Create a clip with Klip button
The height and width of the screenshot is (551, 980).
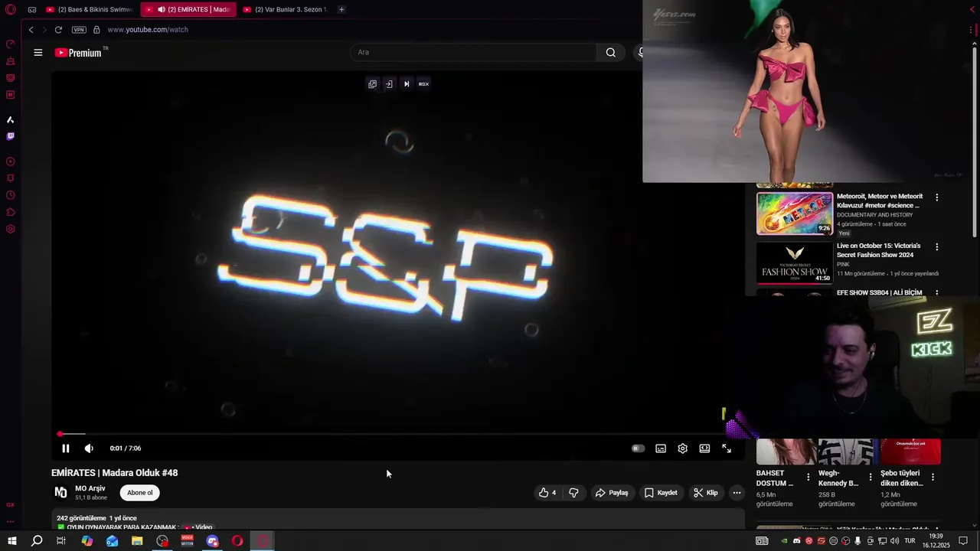point(705,493)
